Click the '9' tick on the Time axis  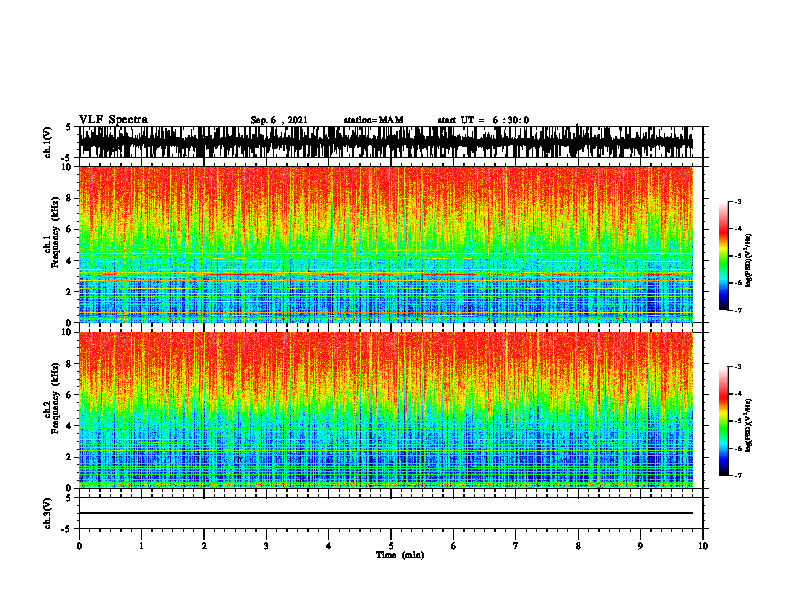pyautogui.click(x=640, y=546)
